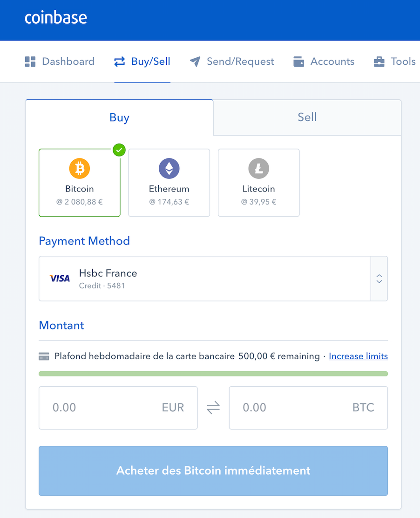Click the Accounts wallet icon
This screenshot has height=518, width=420.
point(298,61)
